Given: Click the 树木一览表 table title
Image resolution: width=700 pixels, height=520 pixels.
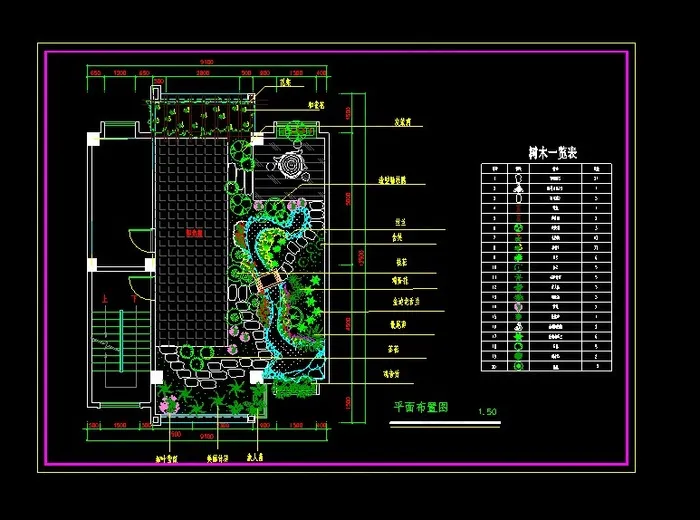Looking at the screenshot, I should [x=553, y=153].
